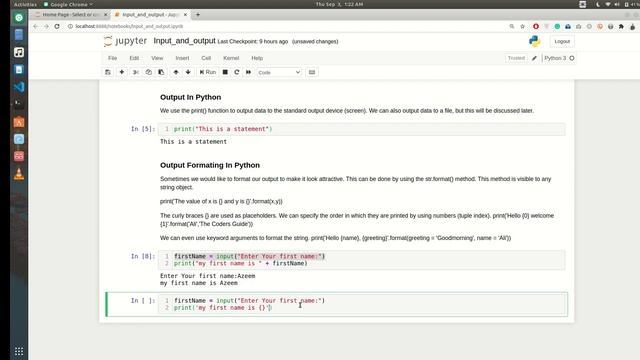This screenshot has width=640, height=360.
Task: Open Ubuntu Software from the dock
Action: pyautogui.click(x=19, y=122)
